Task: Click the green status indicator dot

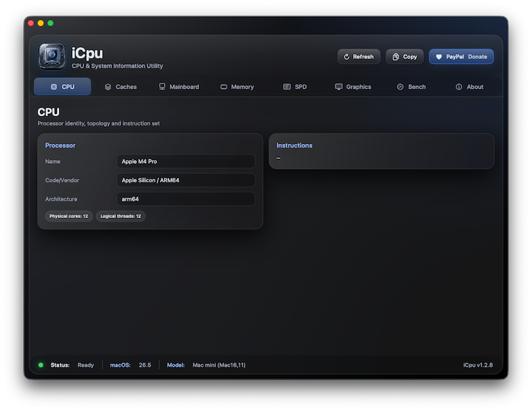Action: click(41, 365)
